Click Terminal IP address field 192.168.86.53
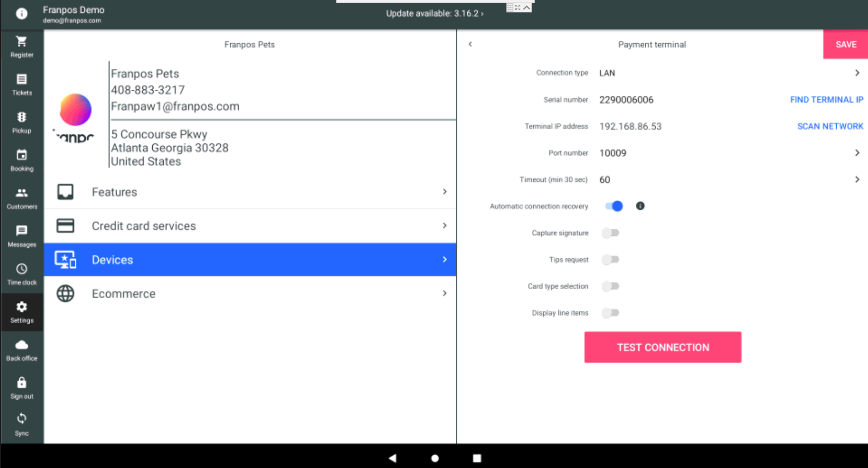Screen dimensions: 868x468 630,126
